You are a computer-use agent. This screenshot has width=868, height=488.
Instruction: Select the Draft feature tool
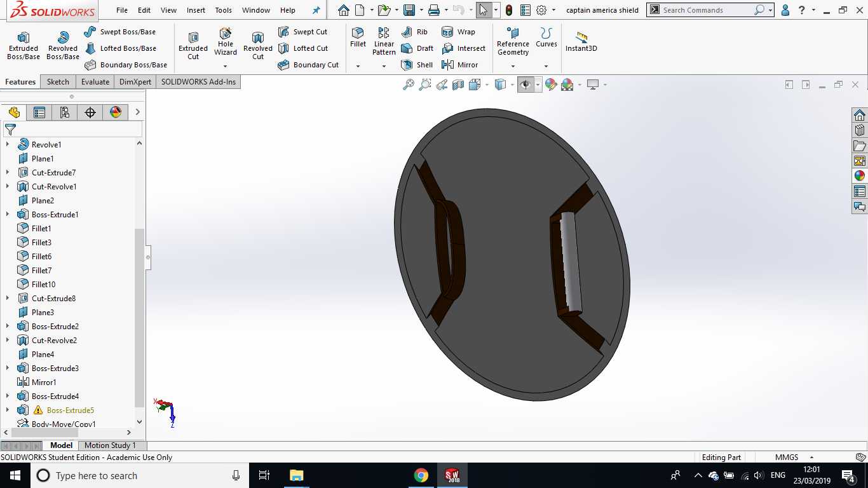point(417,48)
